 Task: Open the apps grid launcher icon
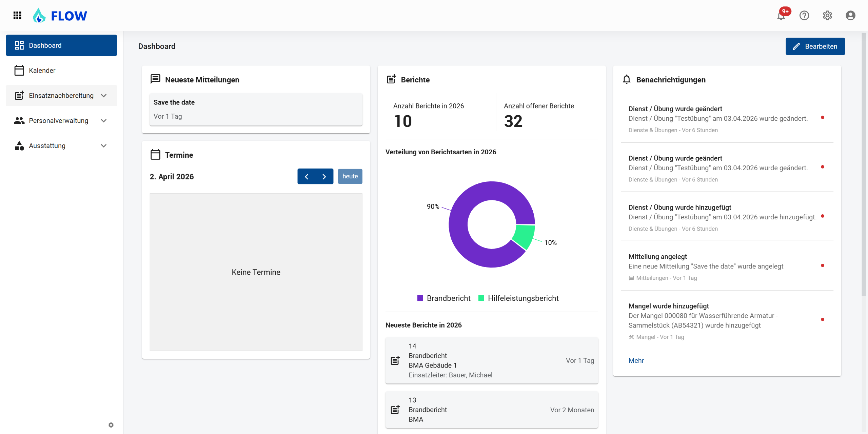pyautogui.click(x=17, y=16)
